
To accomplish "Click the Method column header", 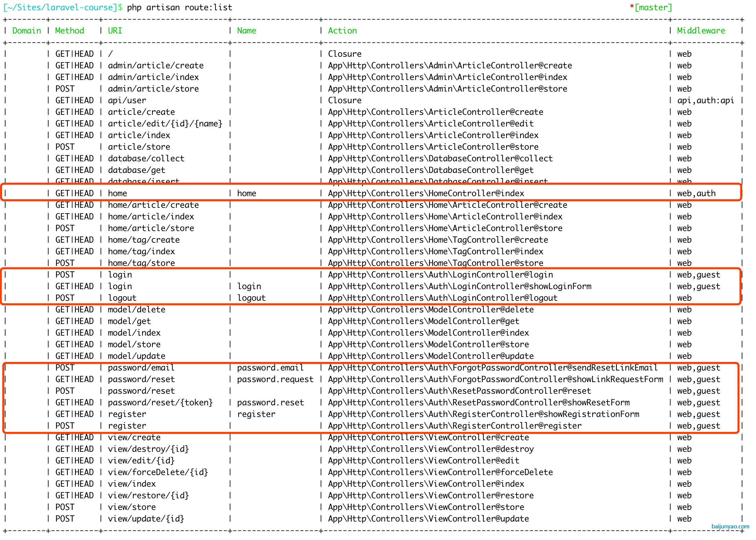I will [x=70, y=31].
